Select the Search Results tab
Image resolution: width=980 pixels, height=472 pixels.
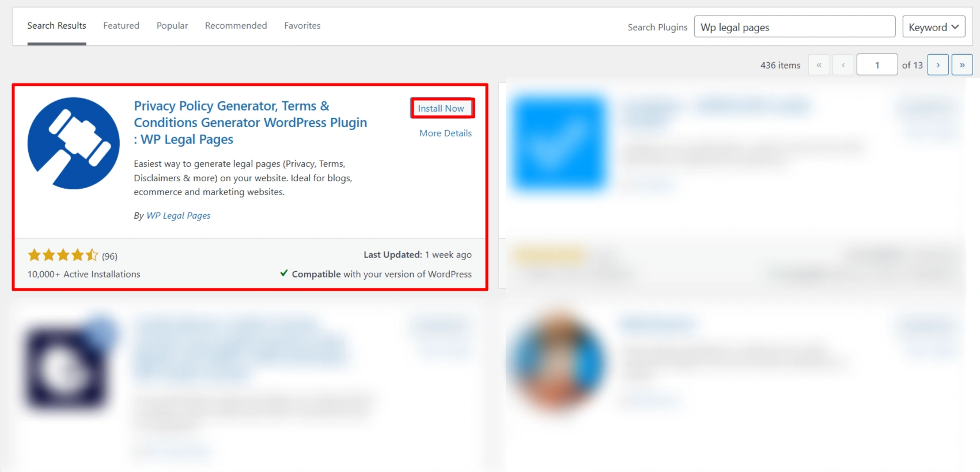pyautogui.click(x=56, y=26)
